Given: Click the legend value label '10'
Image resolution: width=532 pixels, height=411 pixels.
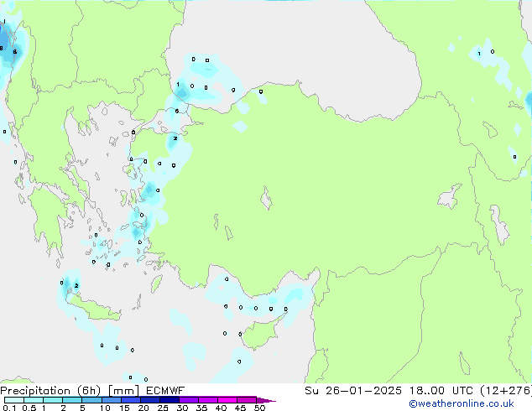Looking at the screenshot, I should 105,408.
